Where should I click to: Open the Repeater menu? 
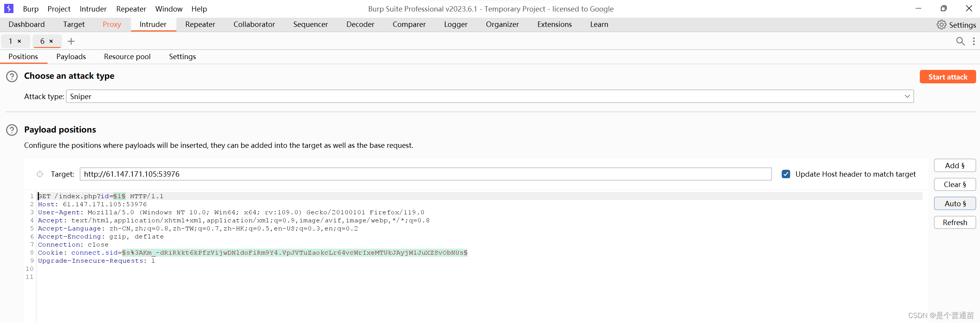click(131, 9)
